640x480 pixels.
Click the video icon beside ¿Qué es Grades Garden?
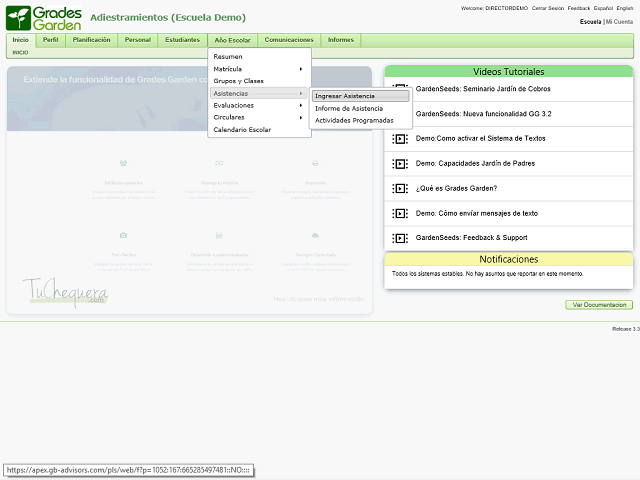pyautogui.click(x=400, y=188)
